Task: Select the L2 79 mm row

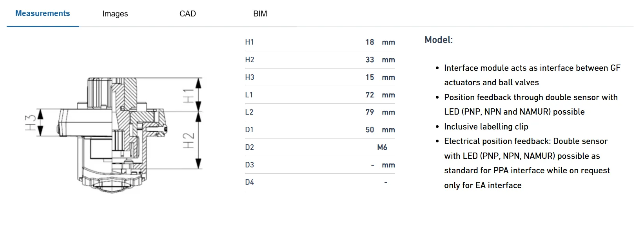Action: [320, 112]
